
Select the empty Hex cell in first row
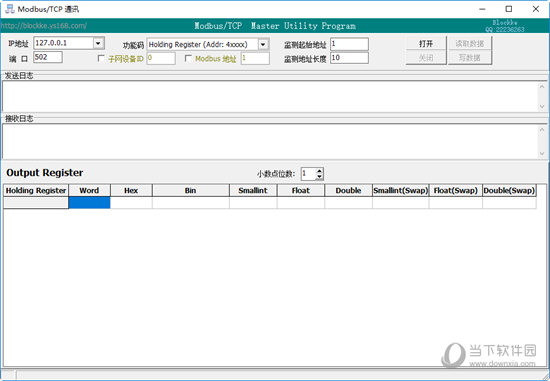click(131, 203)
